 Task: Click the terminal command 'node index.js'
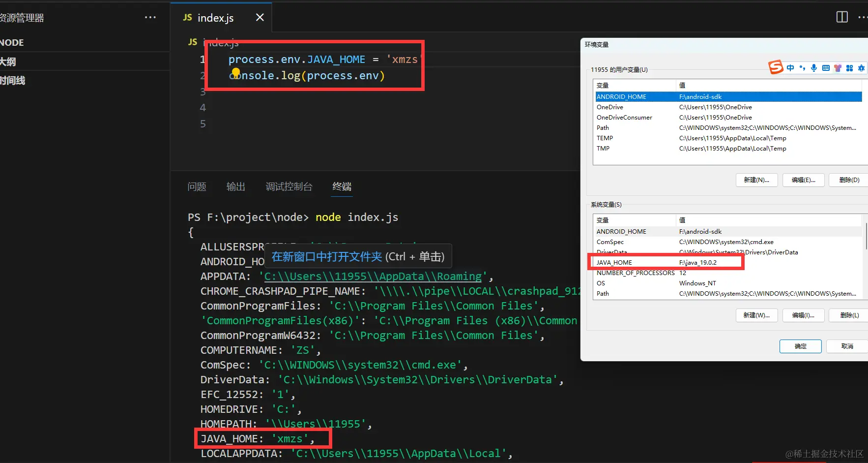pyautogui.click(x=357, y=217)
